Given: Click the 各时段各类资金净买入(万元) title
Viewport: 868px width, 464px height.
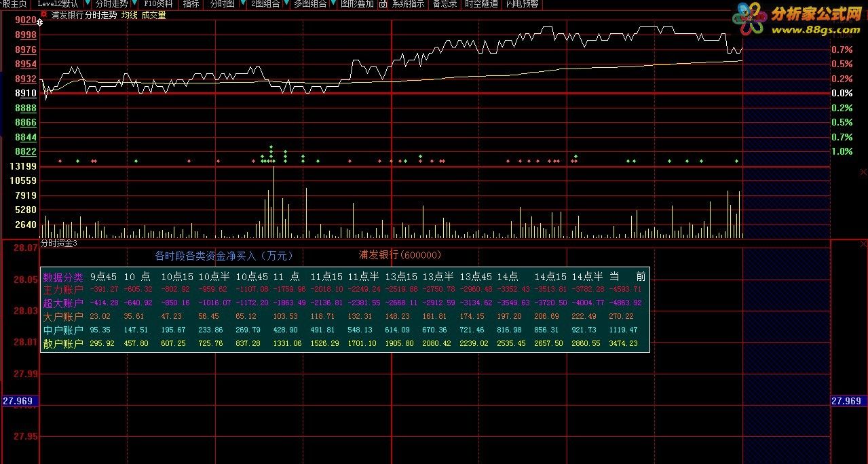Looking at the screenshot, I should coord(224,256).
